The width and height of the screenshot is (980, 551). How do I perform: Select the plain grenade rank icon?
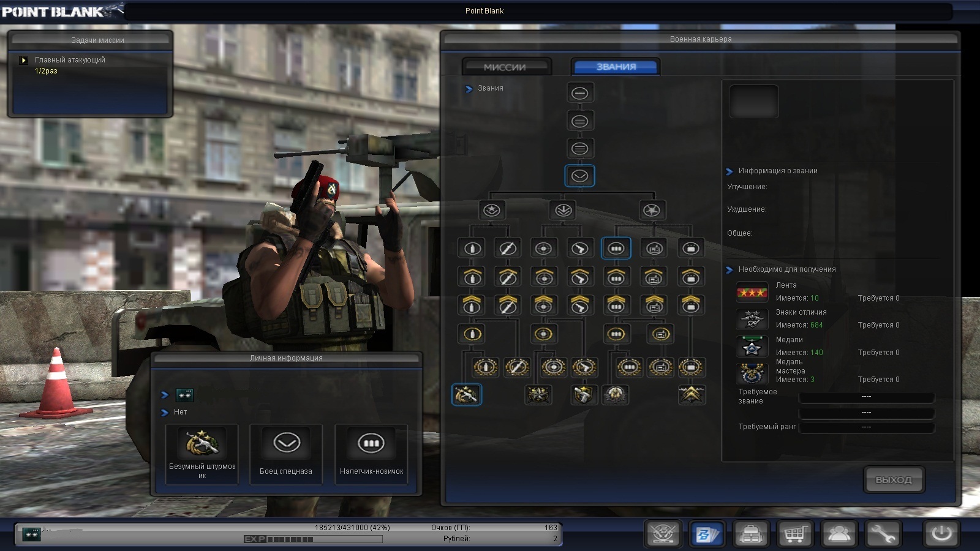[x=471, y=249]
